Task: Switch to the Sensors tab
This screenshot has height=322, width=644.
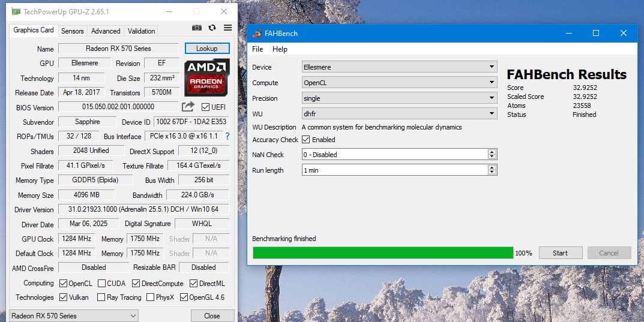Action: pyautogui.click(x=72, y=31)
